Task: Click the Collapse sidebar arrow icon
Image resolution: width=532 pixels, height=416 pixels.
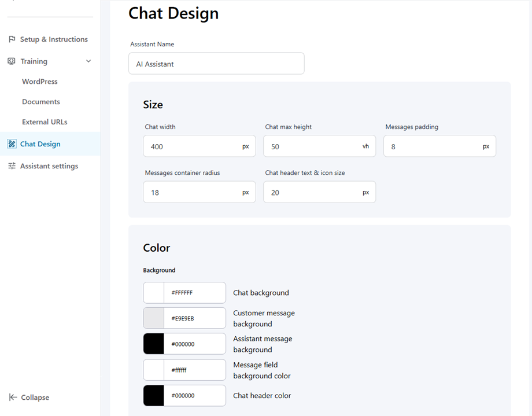Action: point(13,397)
